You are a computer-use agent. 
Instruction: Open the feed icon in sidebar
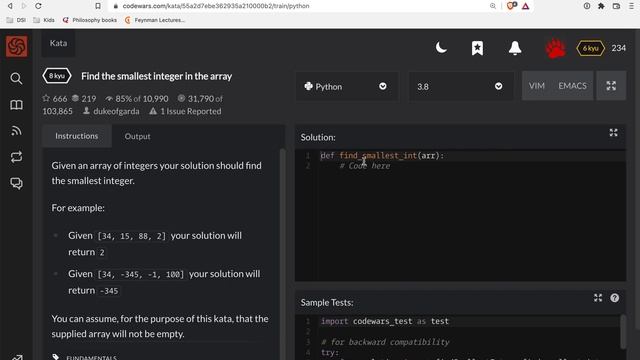click(16, 131)
